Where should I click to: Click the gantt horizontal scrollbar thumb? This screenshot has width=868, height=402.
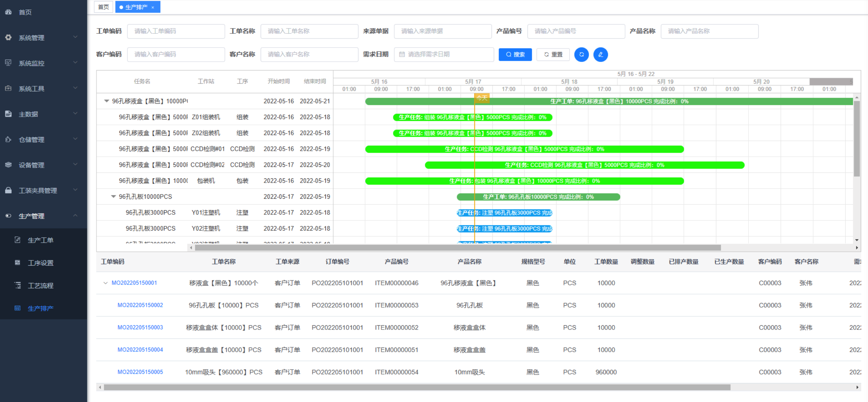tap(458, 248)
